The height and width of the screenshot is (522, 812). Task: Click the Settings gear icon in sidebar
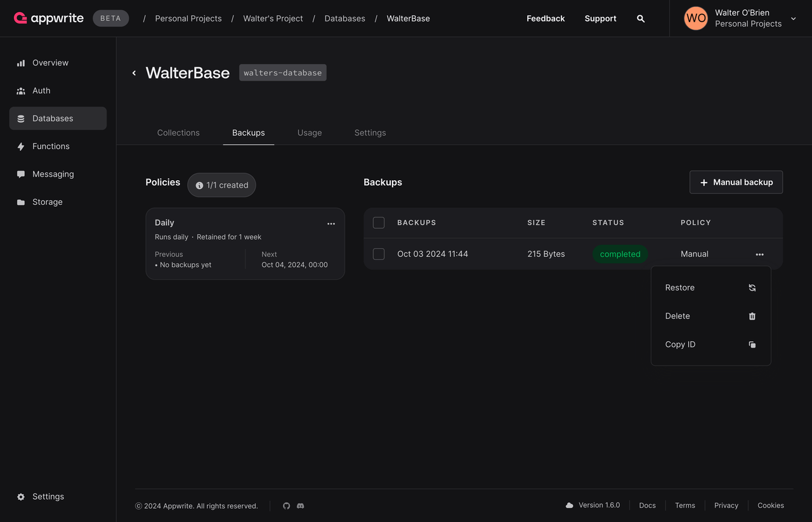[21, 497]
